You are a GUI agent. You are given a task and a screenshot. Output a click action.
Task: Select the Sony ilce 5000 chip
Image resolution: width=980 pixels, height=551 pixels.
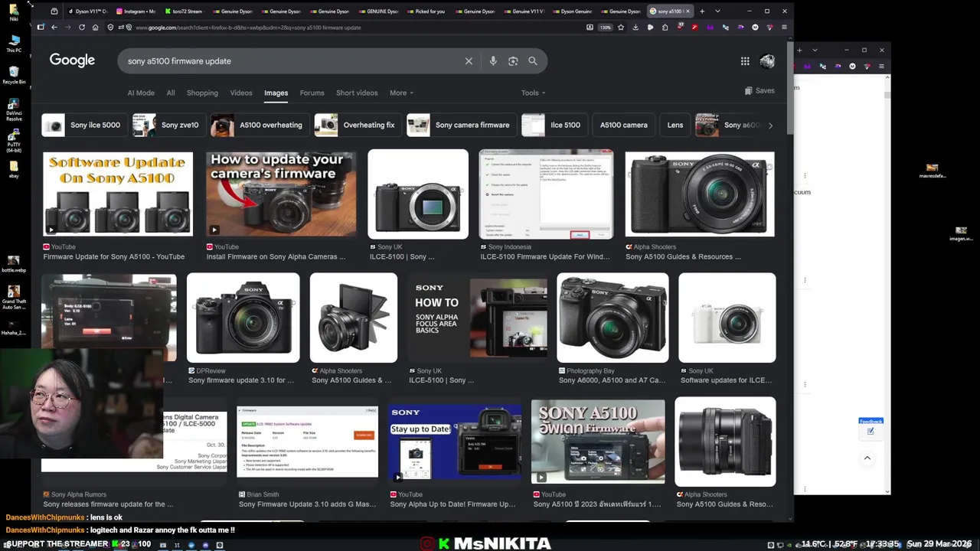(x=85, y=125)
